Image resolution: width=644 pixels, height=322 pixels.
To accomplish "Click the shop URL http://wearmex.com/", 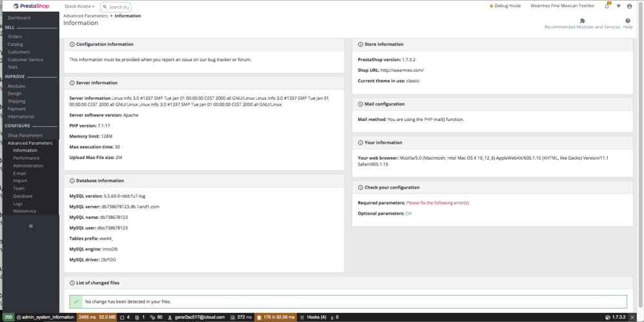I will (402, 70).
